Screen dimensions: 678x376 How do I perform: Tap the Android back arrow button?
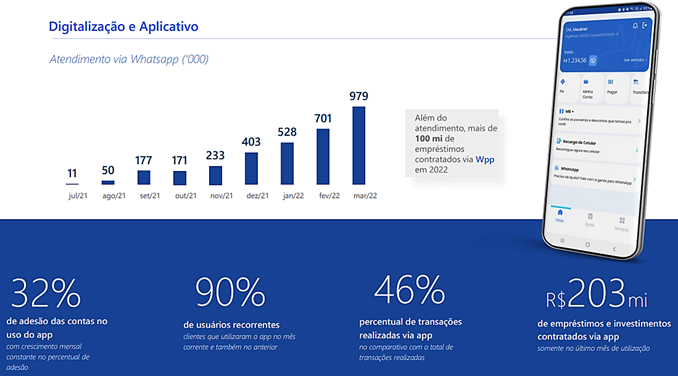pyautogui.click(x=614, y=249)
